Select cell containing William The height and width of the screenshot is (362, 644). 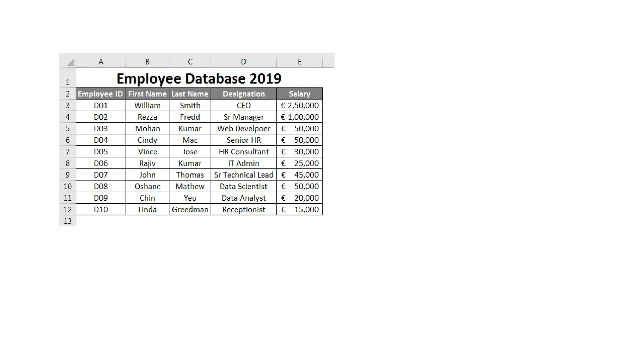point(147,105)
